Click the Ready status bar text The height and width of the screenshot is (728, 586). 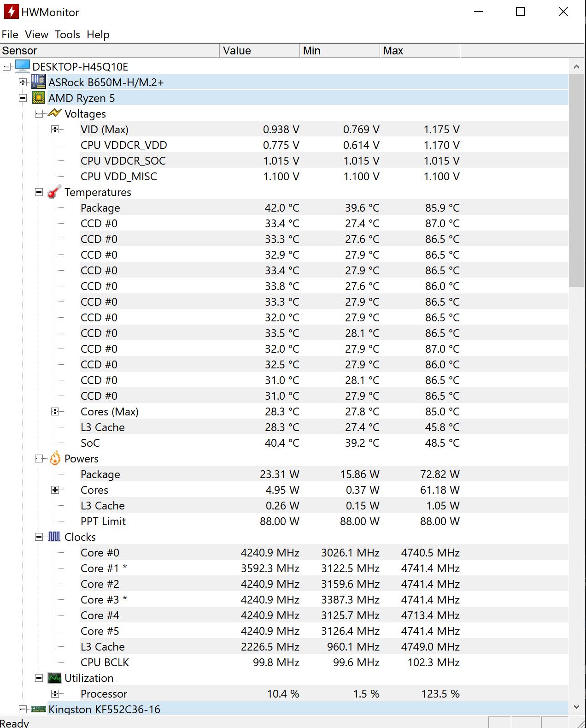point(14,723)
